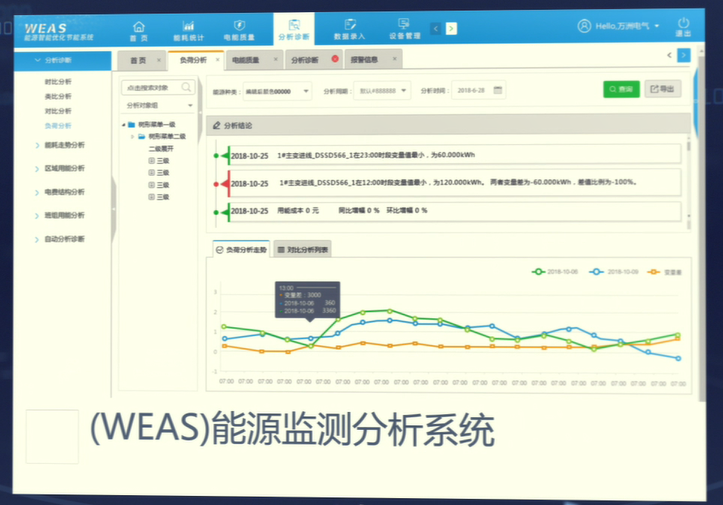Open 能耗统计 chart icon in top navigation

[188, 26]
